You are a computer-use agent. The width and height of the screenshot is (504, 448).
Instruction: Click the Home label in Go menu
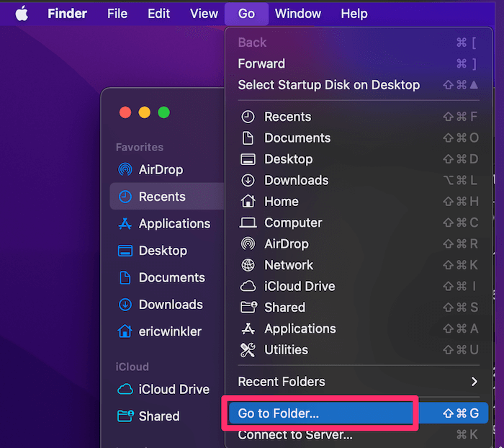(282, 202)
